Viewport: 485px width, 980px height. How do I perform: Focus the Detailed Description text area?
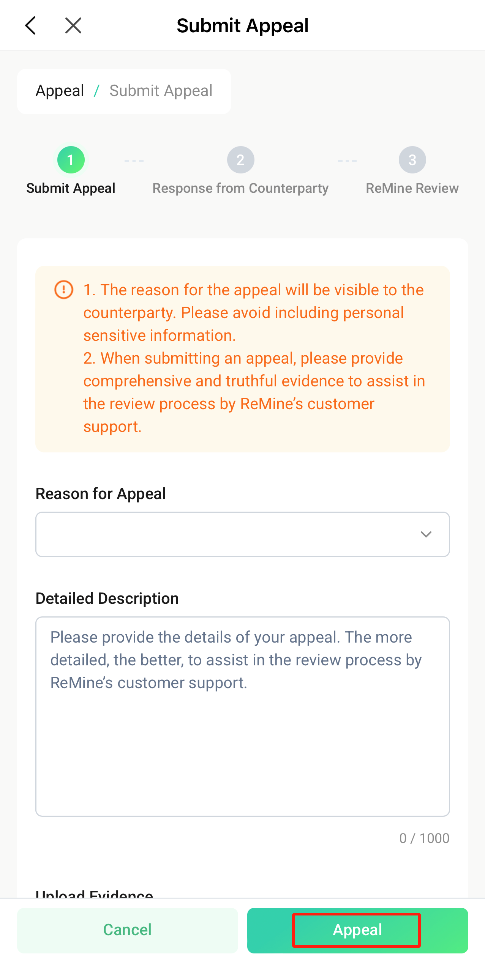tap(242, 716)
